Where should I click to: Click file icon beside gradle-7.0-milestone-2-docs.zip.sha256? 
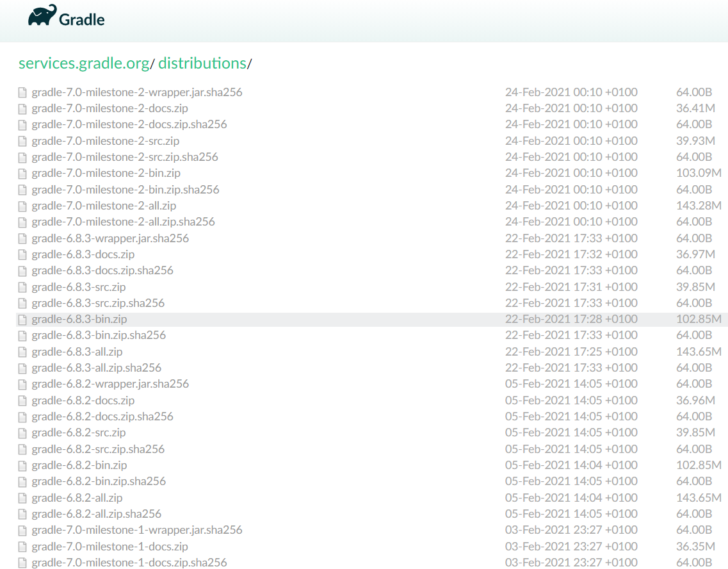(22, 124)
